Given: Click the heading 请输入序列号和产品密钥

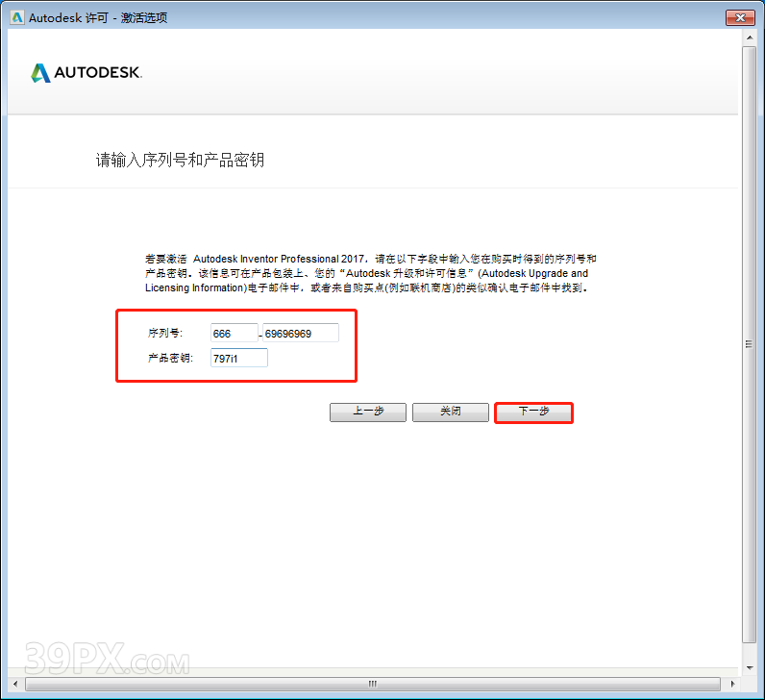Looking at the screenshot, I should coord(180,161).
